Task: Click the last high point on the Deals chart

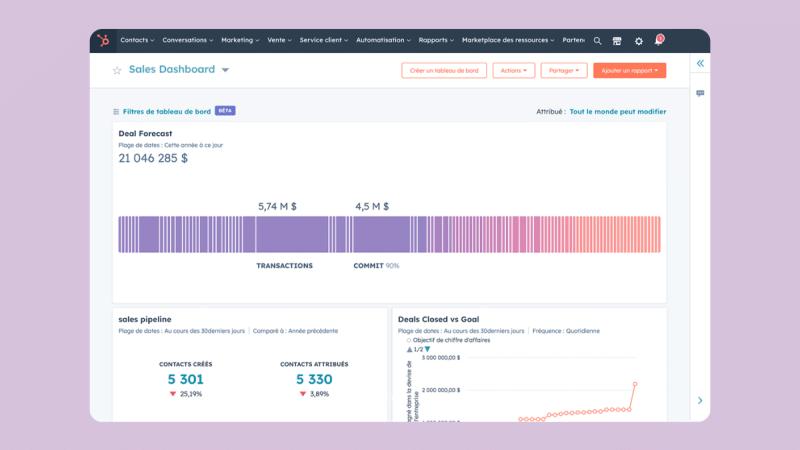Action: tap(635, 384)
